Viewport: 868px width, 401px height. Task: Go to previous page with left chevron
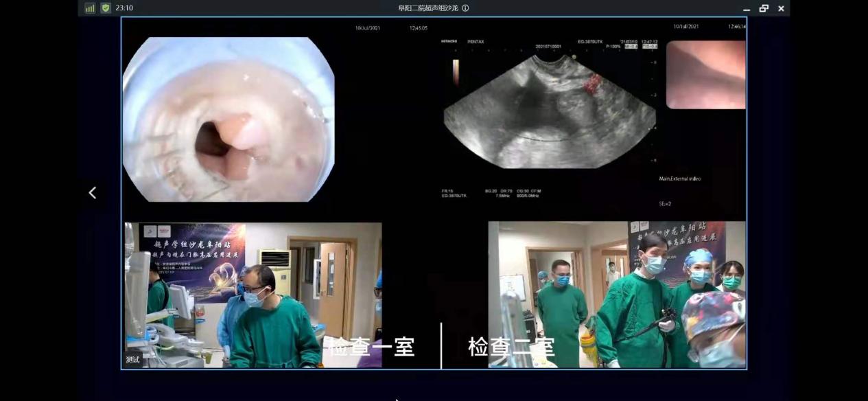(93, 193)
